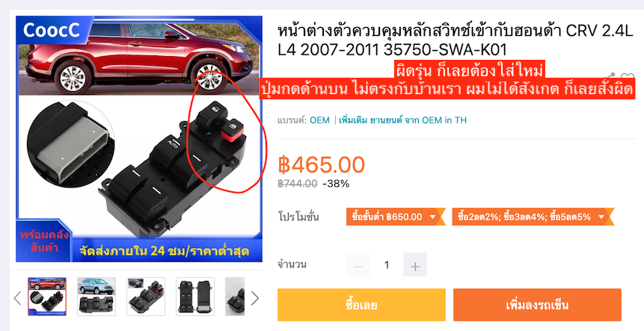The height and width of the screenshot is (331, 644).
Task: Show previous product thumbnails with left arrow
Action: coord(17,298)
